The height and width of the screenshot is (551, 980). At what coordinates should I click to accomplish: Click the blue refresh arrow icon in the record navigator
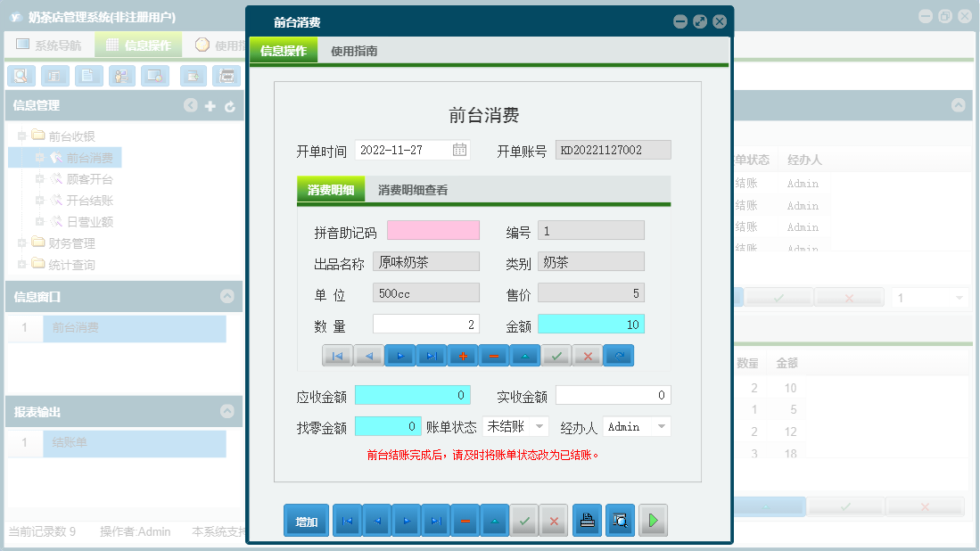click(x=619, y=356)
